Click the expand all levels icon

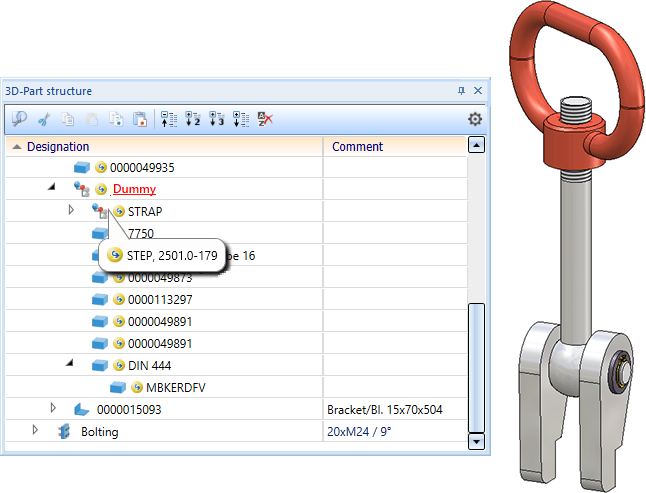[240, 119]
